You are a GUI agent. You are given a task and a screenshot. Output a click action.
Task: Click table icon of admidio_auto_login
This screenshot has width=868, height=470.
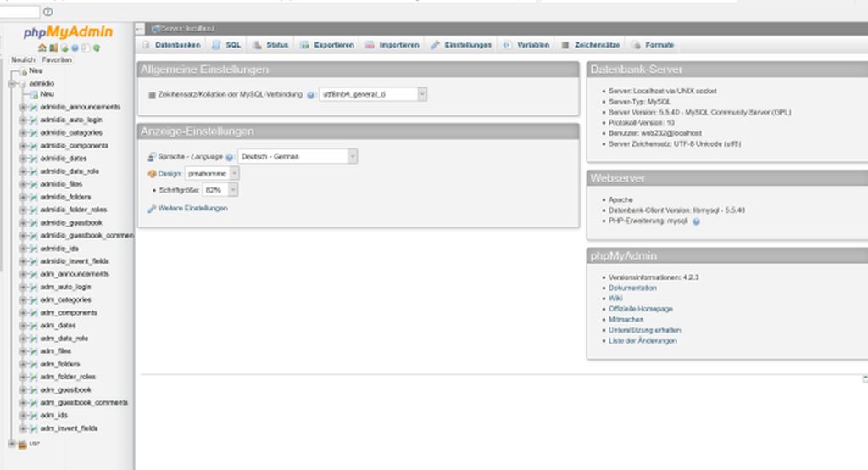point(33,120)
